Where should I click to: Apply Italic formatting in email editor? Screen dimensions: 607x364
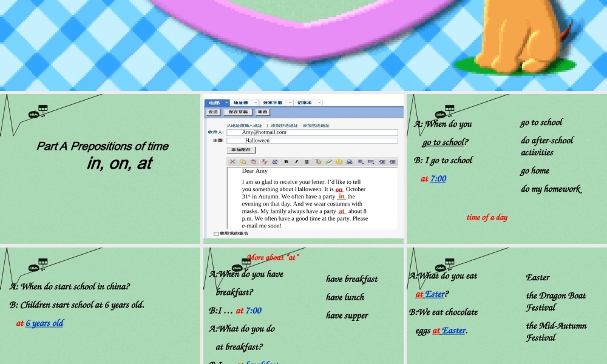tap(296, 162)
